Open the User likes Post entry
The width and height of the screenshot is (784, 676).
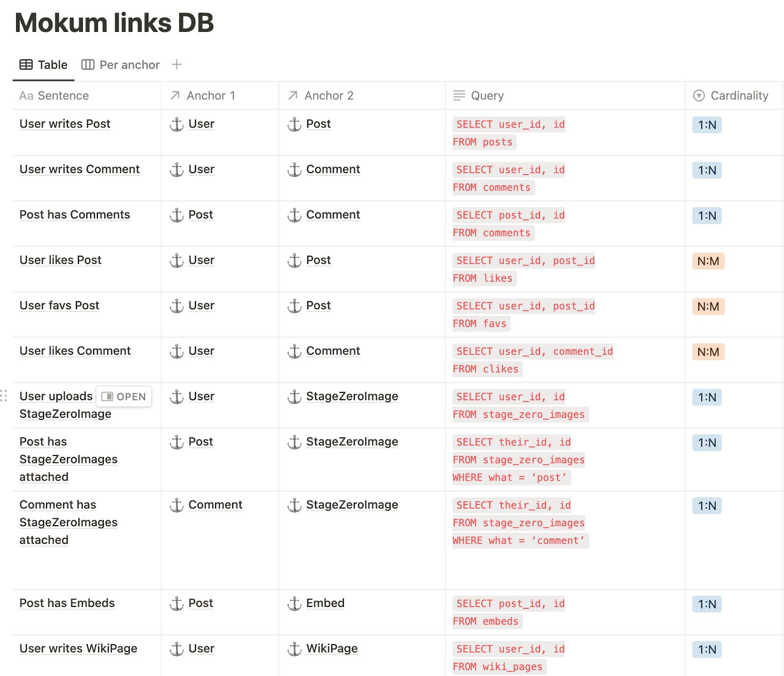[x=60, y=261]
